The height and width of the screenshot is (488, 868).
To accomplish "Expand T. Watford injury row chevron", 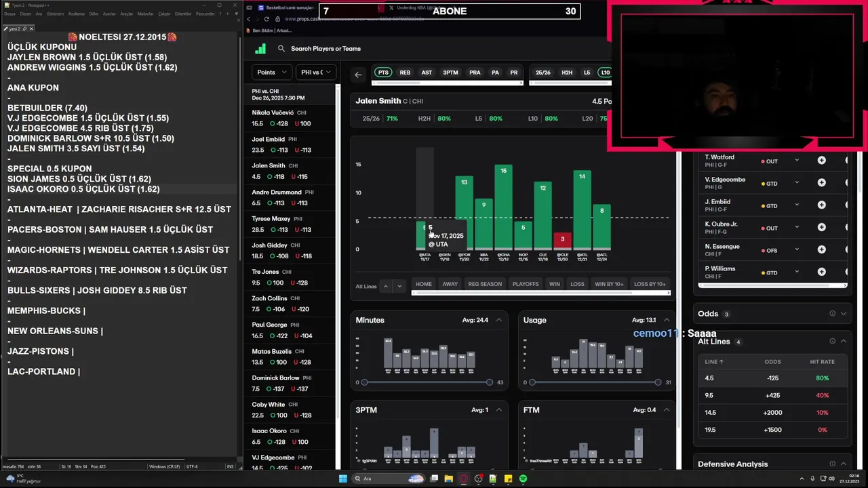I will point(797,161).
